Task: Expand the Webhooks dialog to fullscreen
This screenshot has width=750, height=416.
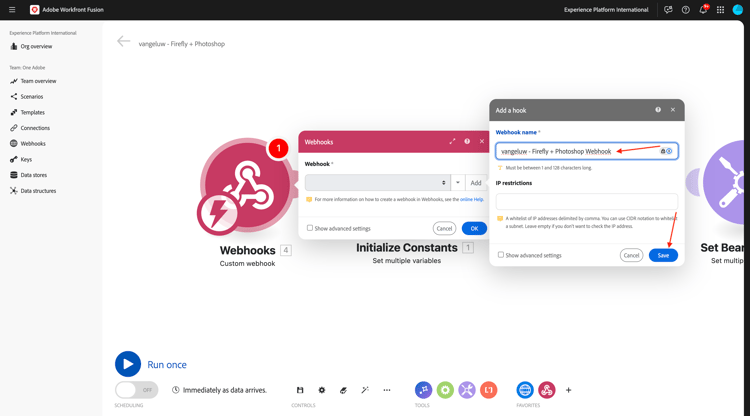Action: click(x=452, y=142)
